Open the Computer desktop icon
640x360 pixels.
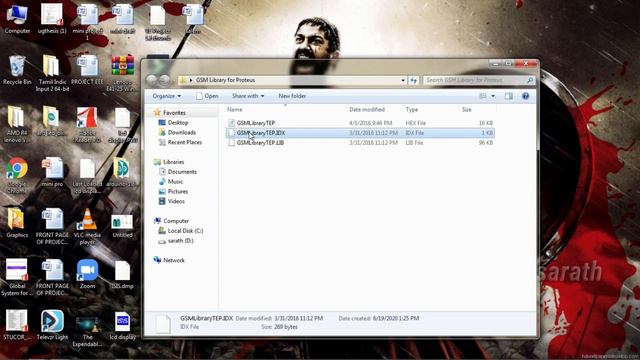[x=17, y=19]
